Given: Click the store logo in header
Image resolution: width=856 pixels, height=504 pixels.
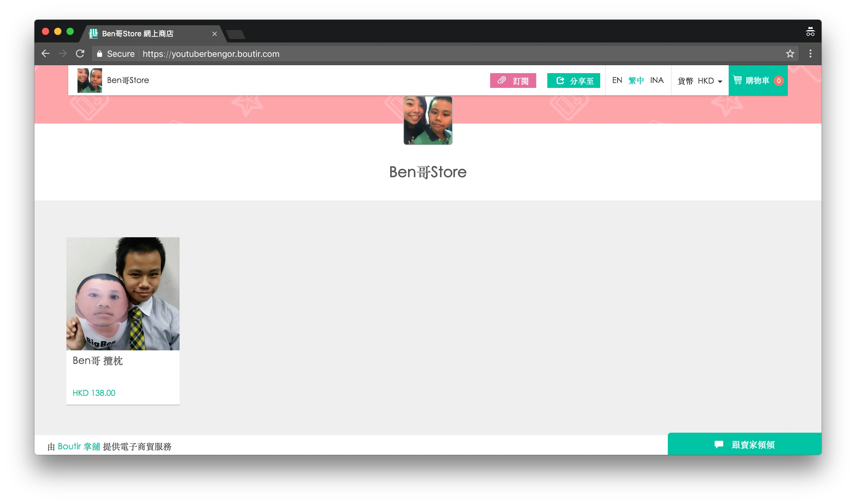Looking at the screenshot, I should pos(90,81).
